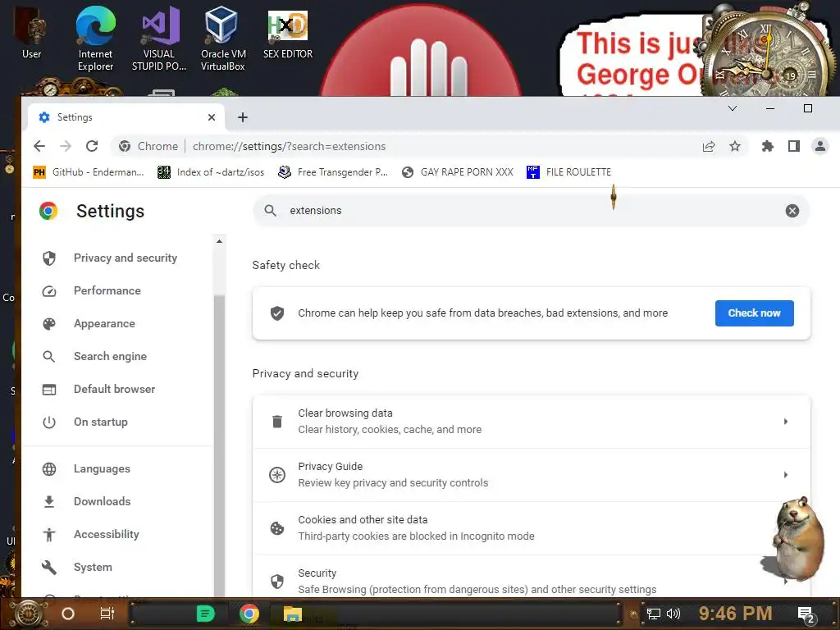Open Default browser settings section
840x630 pixels.
coord(114,389)
